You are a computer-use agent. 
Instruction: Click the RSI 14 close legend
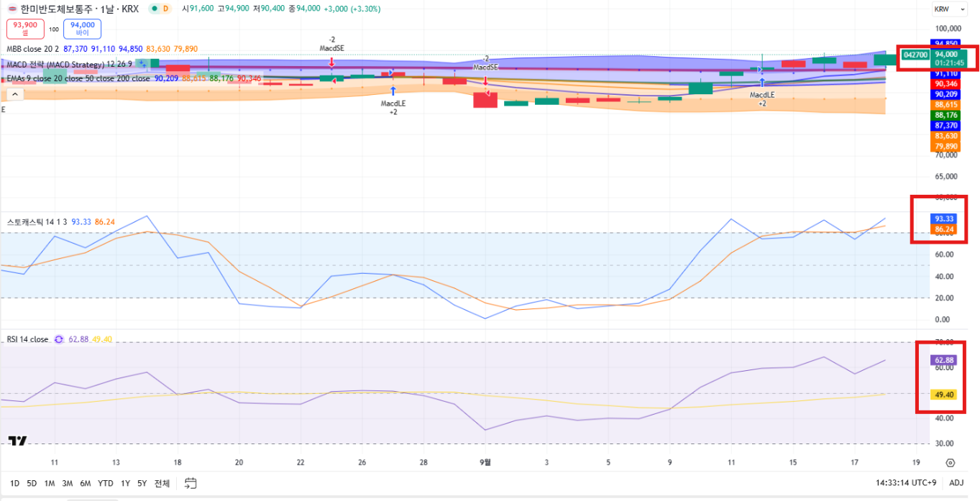tap(28, 339)
